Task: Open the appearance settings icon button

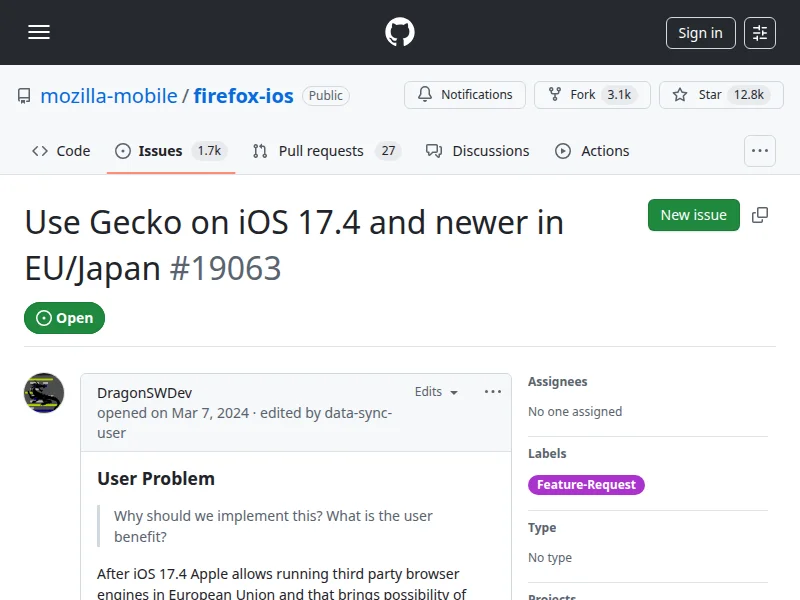Action: pos(760,33)
